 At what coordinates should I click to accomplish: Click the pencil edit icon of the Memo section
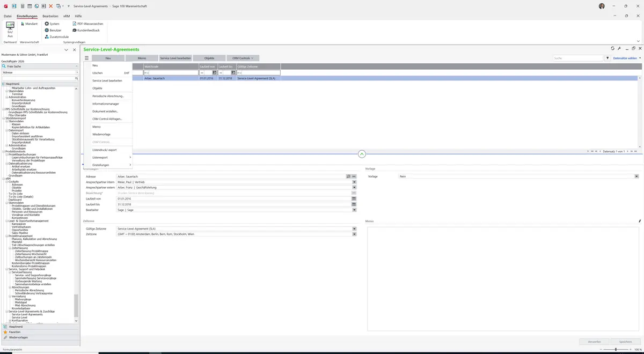pyautogui.click(x=640, y=221)
